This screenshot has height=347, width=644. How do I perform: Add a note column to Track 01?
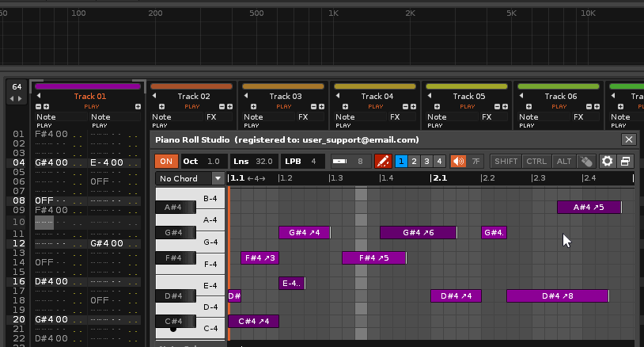[46, 106]
